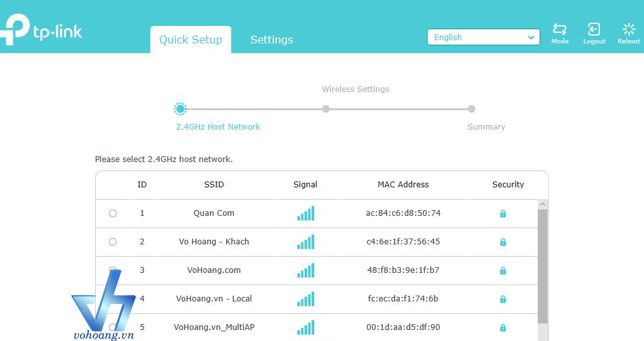Open the English language dropdown

(483, 37)
